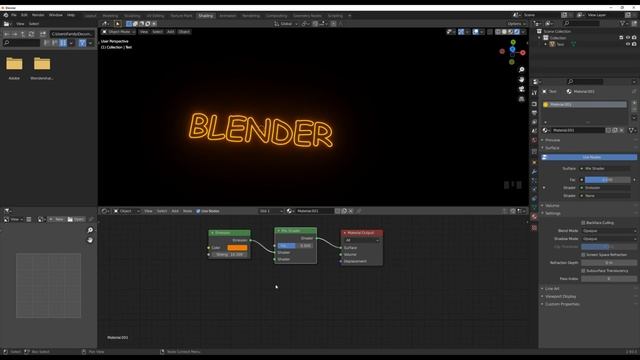
Task: Click the viewport pan hand gizmo
Action: pos(521,79)
